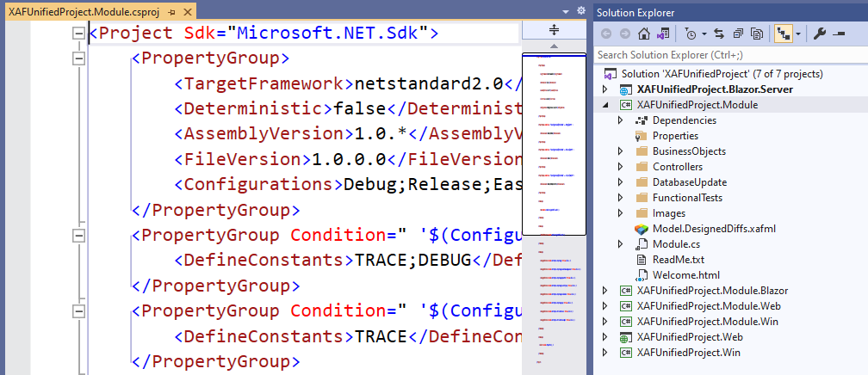This screenshot has width=868, height=375.
Task: Collapse the PropertyGroup containing TRACE;DEBUG constants
Action: coord(79,235)
